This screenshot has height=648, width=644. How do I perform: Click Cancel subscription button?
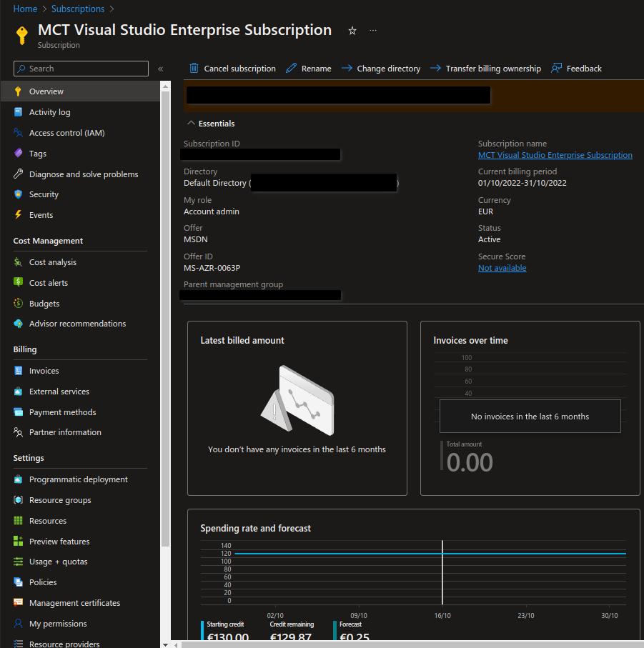tap(233, 68)
